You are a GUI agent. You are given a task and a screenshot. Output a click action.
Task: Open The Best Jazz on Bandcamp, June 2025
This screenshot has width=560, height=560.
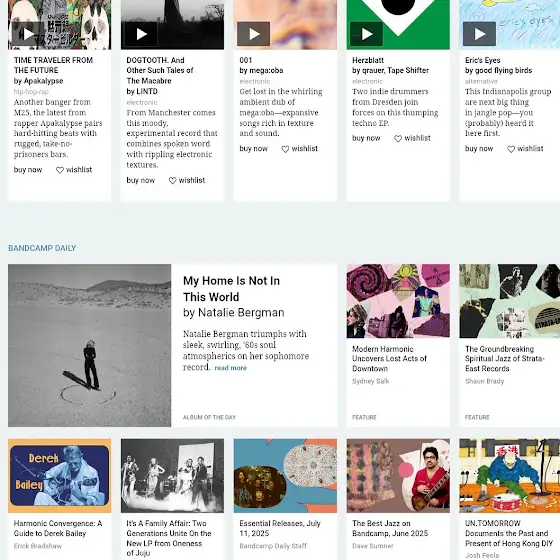(x=390, y=528)
